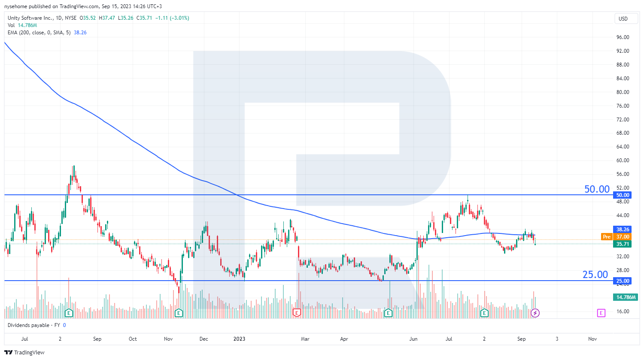This screenshot has height=360, width=644.
Task: Click the −1.11 (−3.01%) change value
Action: tap(172, 18)
